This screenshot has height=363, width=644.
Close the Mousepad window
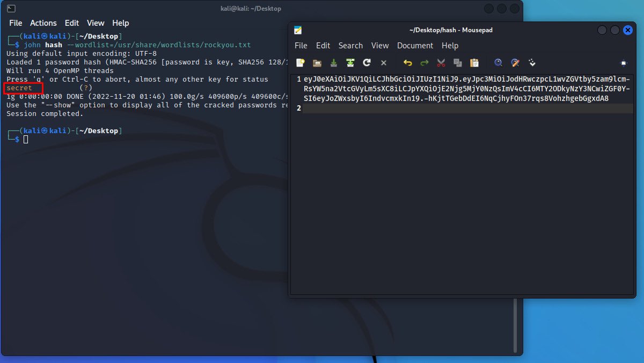[627, 30]
